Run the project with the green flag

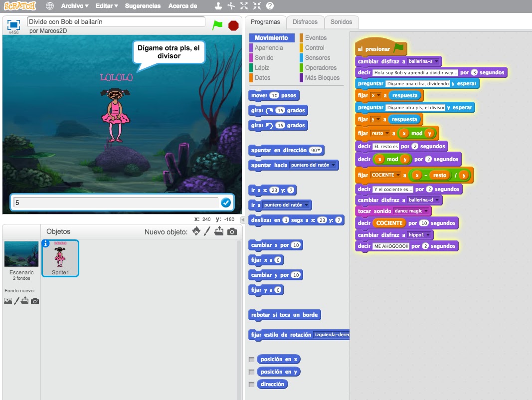pos(218,24)
